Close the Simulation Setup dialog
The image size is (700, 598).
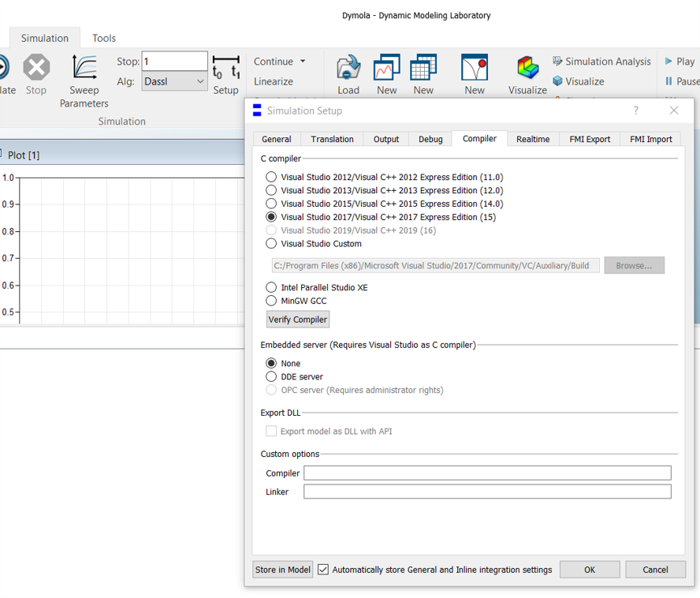[x=674, y=110]
